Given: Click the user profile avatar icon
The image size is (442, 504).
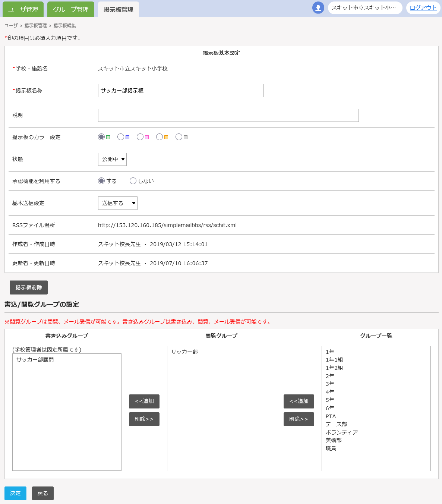Looking at the screenshot, I should (x=318, y=8).
